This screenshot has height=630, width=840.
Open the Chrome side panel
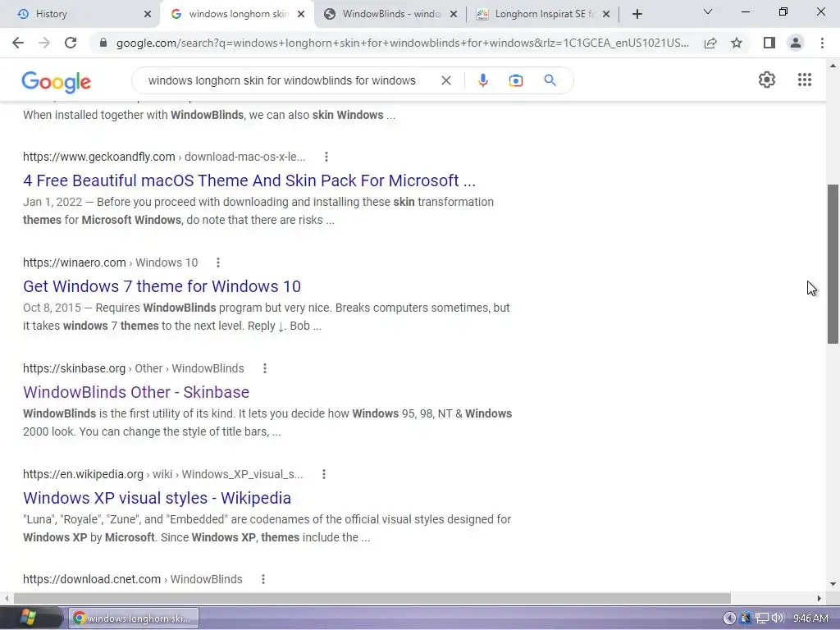click(769, 43)
